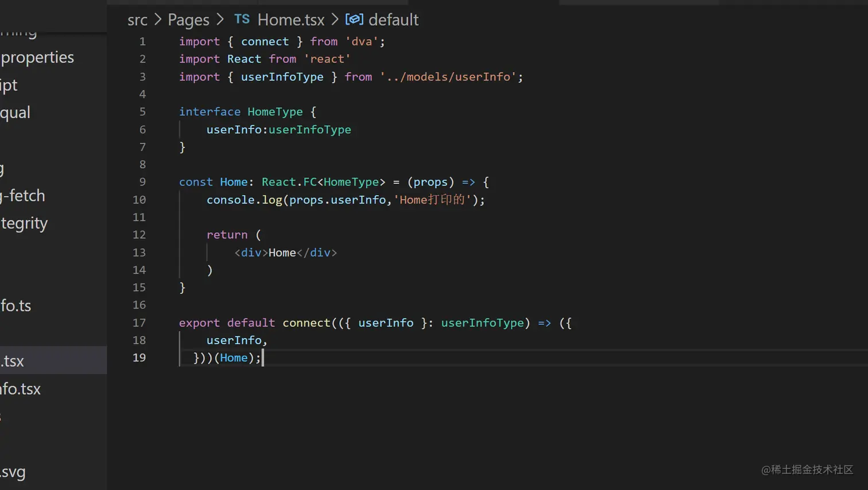Viewport: 868px width, 490px height.
Task: Click props parameter on line 9
Action: point(431,182)
